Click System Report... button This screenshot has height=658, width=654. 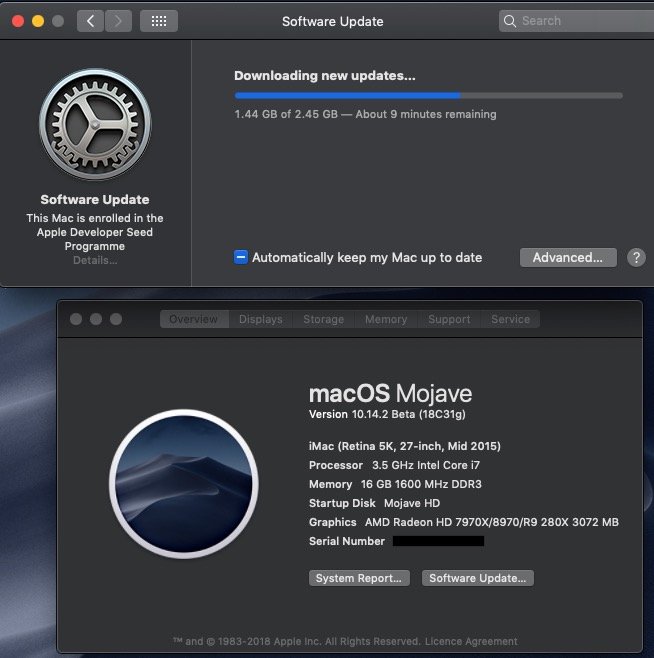pyautogui.click(x=359, y=578)
